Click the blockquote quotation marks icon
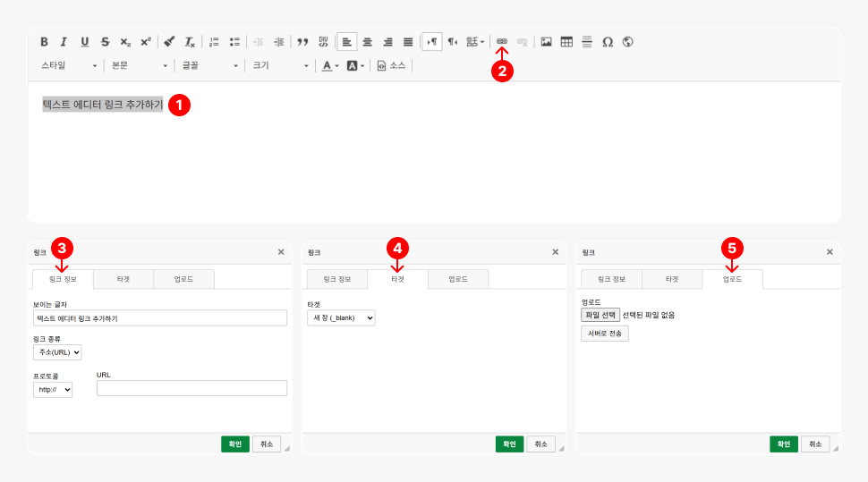This screenshot has width=868, height=482. [x=302, y=42]
